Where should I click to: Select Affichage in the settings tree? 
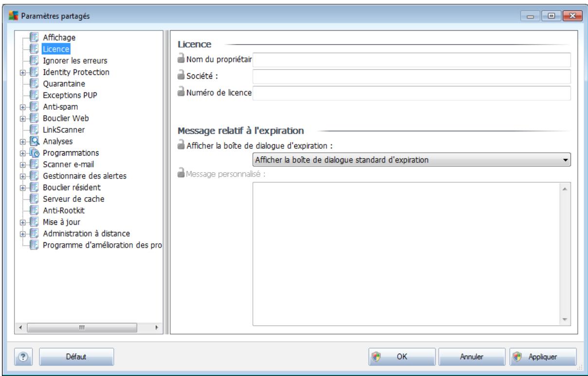click(x=59, y=37)
